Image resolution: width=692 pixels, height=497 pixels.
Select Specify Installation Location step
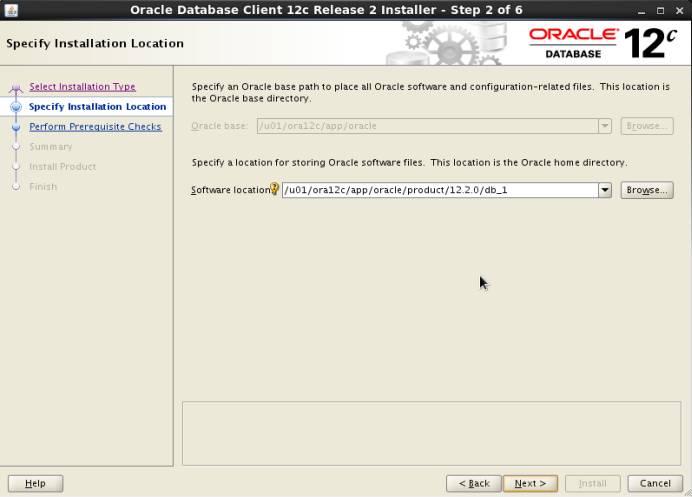point(98,106)
